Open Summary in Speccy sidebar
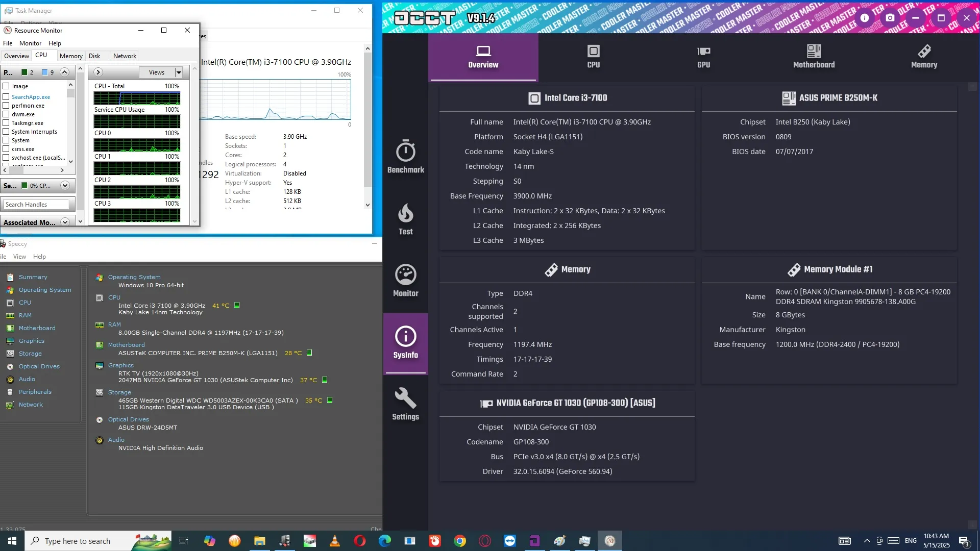Image resolution: width=980 pixels, height=551 pixels. pyautogui.click(x=33, y=277)
